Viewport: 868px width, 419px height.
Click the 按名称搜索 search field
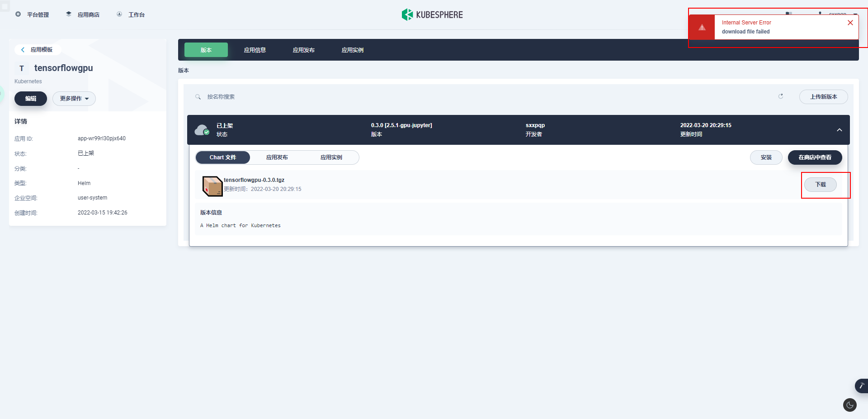coord(222,96)
